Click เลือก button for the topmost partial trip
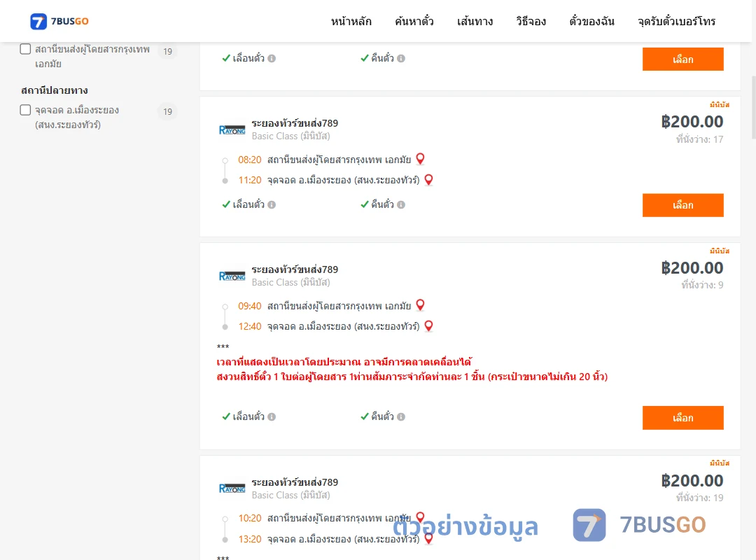 682,59
